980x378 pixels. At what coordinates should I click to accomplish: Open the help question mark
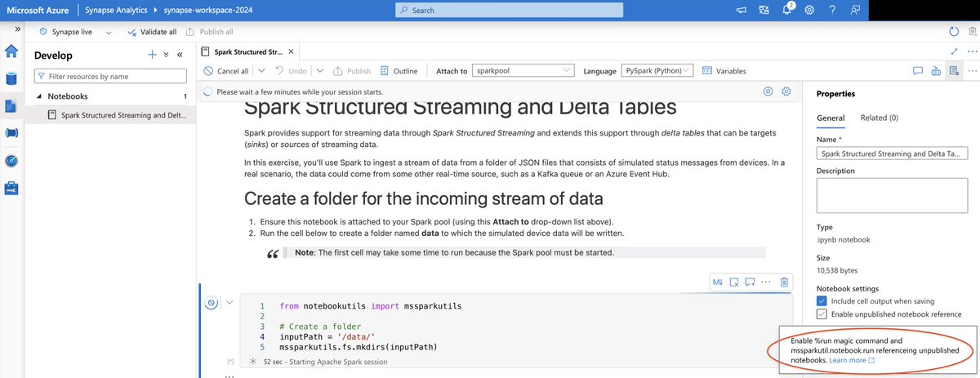pos(831,10)
